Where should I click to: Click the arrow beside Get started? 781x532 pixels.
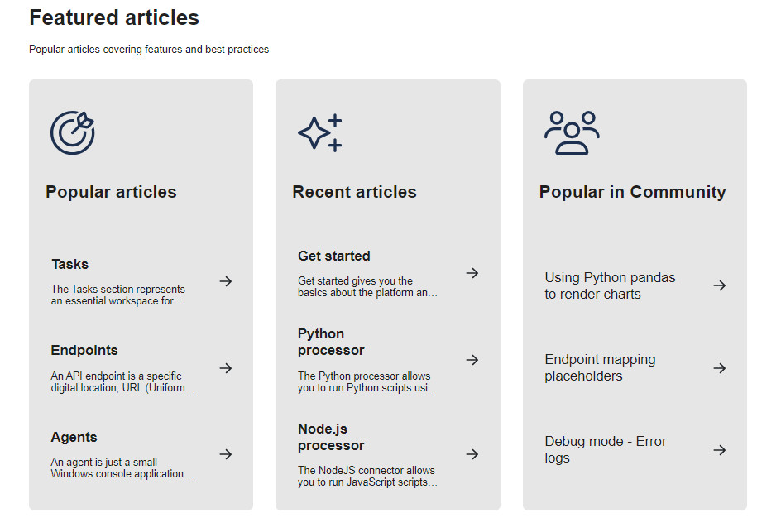tap(472, 273)
